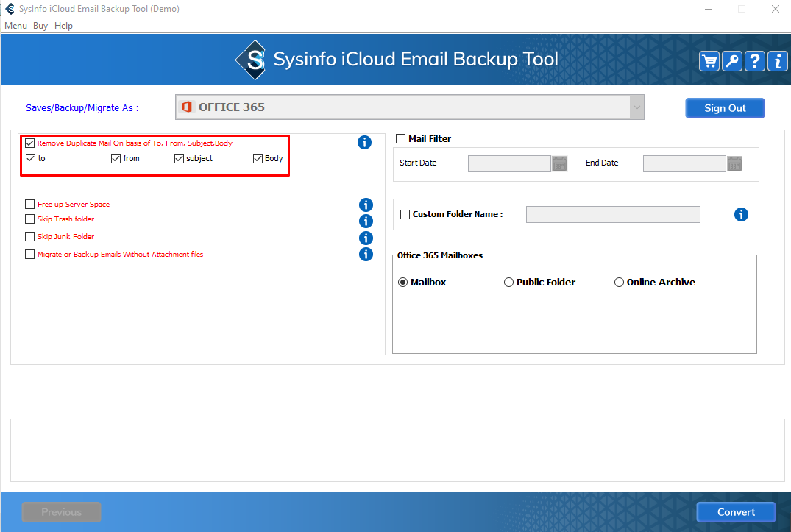This screenshot has width=791, height=532.
Task: Click info icon beside Free up Server Space
Action: coord(366,205)
